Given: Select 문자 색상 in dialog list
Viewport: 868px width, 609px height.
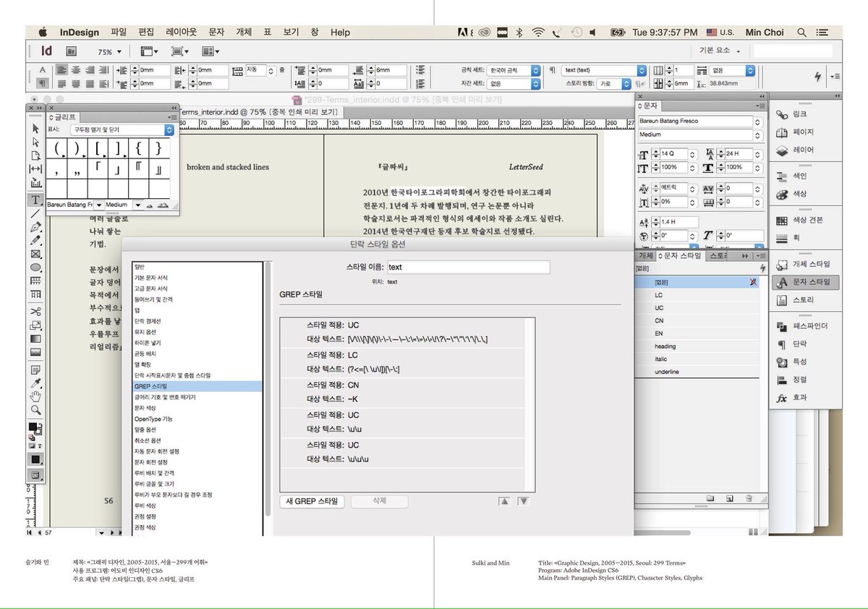Looking at the screenshot, I should point(197,408).
